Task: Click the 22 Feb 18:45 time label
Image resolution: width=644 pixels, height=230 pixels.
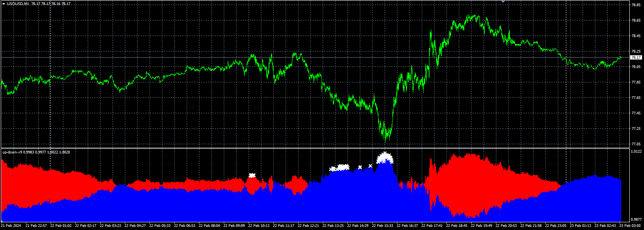Action: click(457, 226)
